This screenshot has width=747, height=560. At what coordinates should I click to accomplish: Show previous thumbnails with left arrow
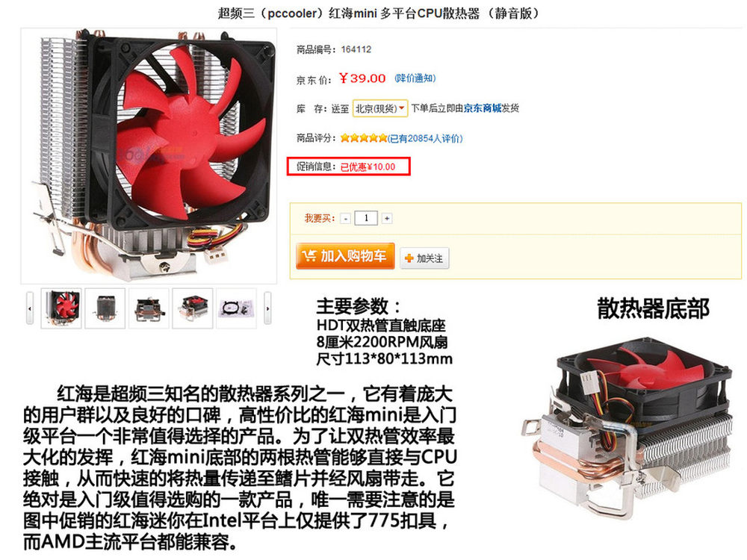30,308
